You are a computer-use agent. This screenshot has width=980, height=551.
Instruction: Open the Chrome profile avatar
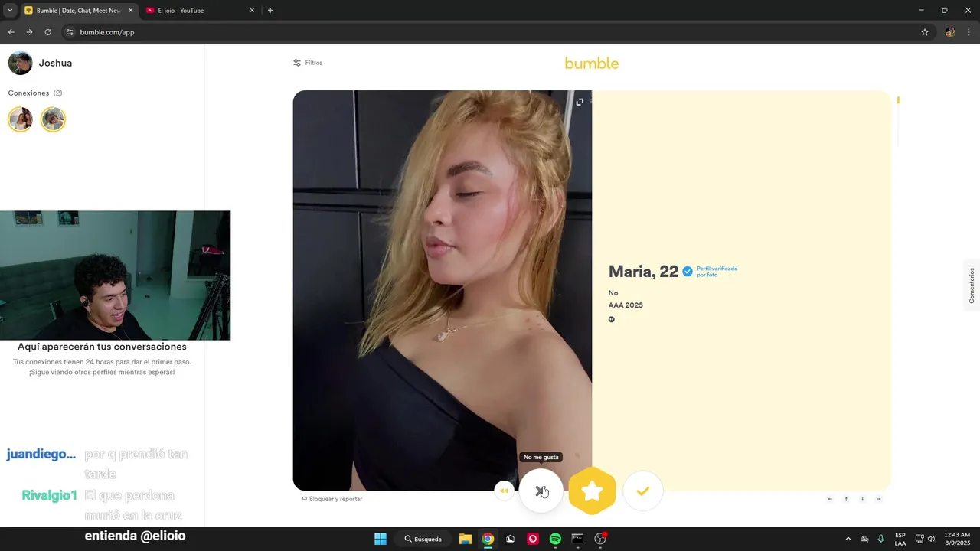point(950,32)
